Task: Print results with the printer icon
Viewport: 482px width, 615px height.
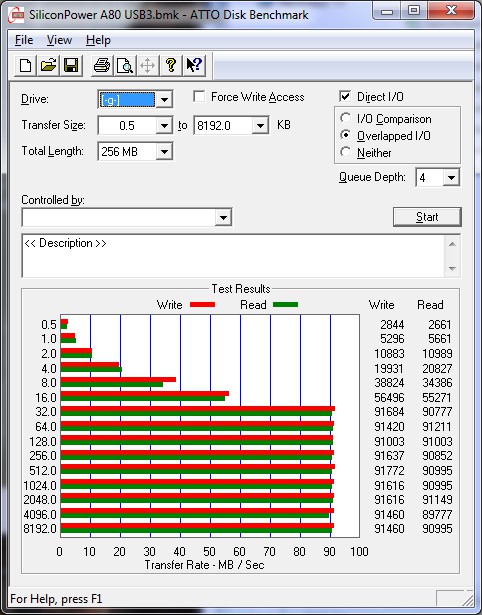Action: coord(102,65)
